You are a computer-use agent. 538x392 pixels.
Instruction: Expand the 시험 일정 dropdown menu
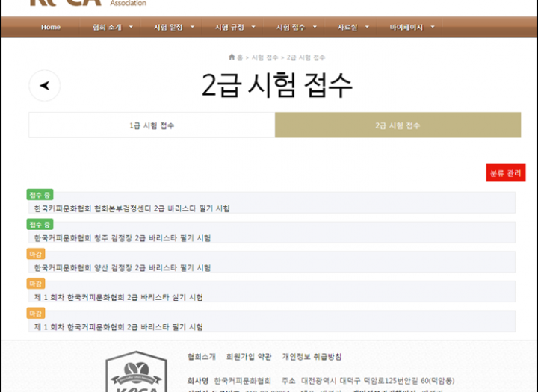tap(173, 28)
